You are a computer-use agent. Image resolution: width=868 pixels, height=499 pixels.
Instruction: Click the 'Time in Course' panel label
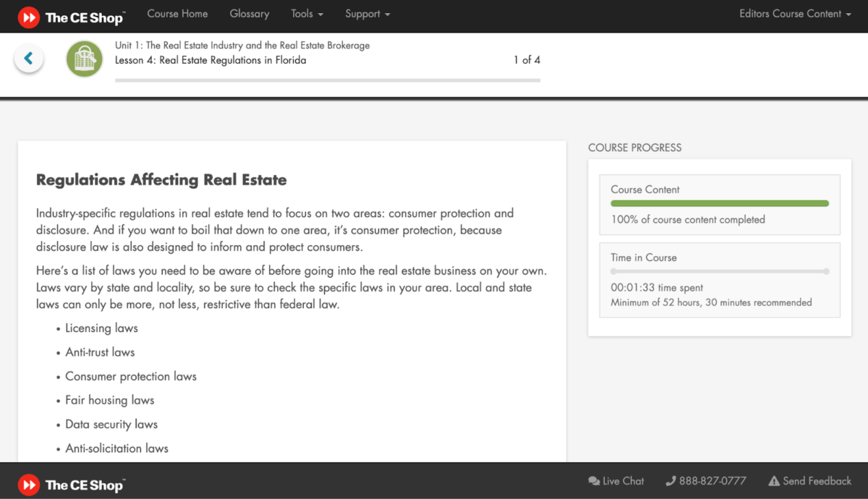pyautogui.click(x=644, y=257)
